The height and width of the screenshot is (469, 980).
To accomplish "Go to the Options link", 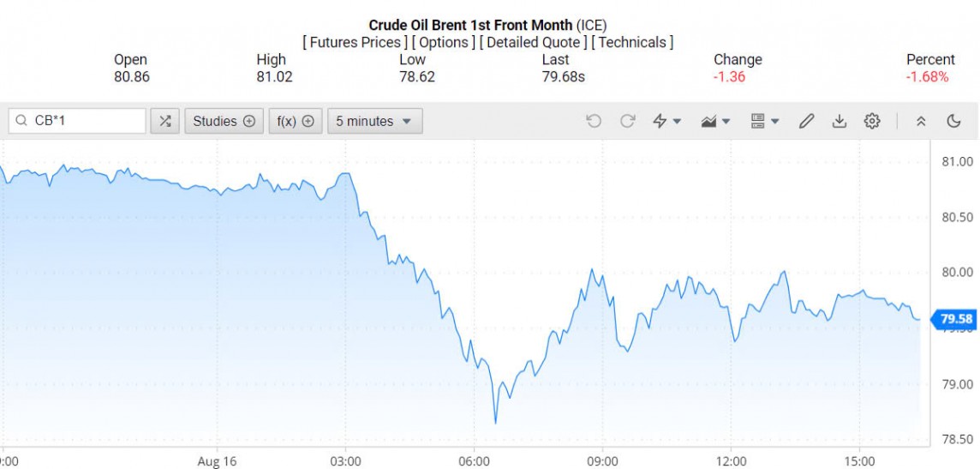I will (444, 42).
